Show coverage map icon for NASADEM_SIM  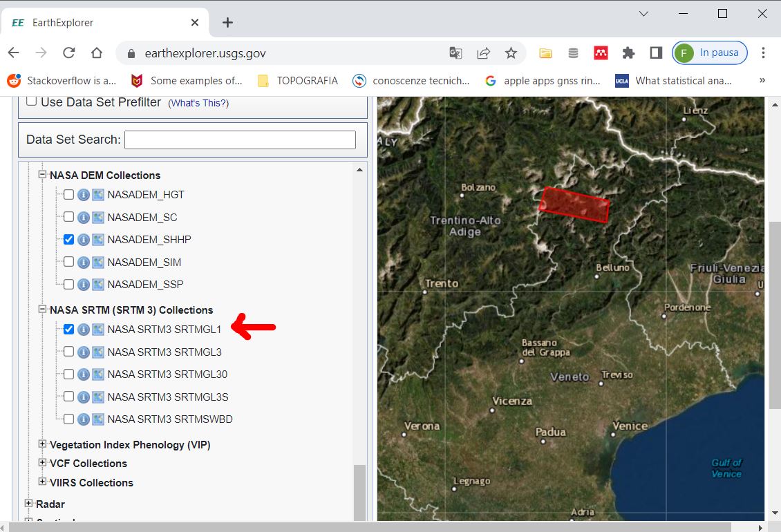[x=98, y=262]
